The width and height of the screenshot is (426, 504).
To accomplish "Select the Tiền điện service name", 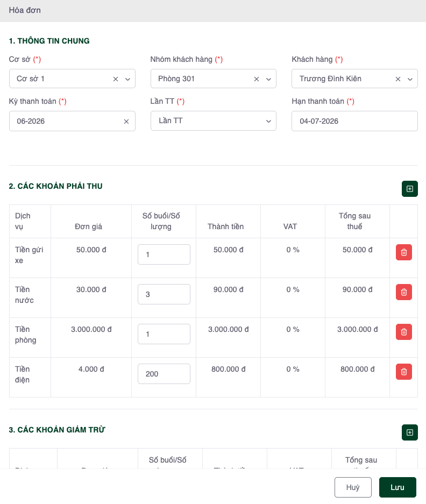I will click(22, 374).
